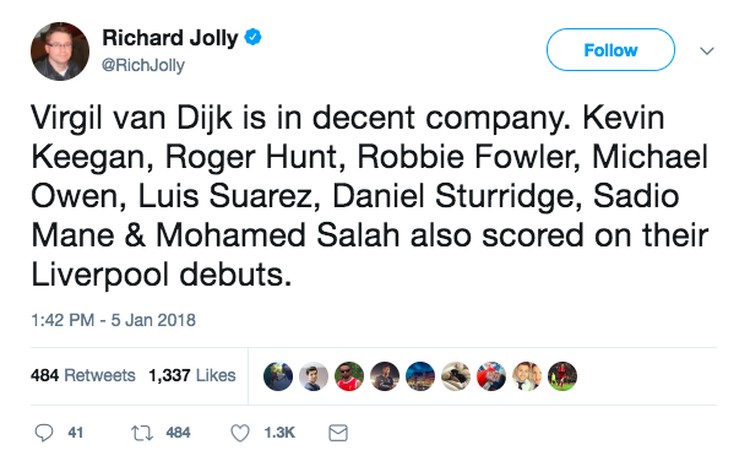The width and height of the screenshot is (750, 472).
Task: Retweet this tweet using the retweet icon
Action: tap(139, 433)
